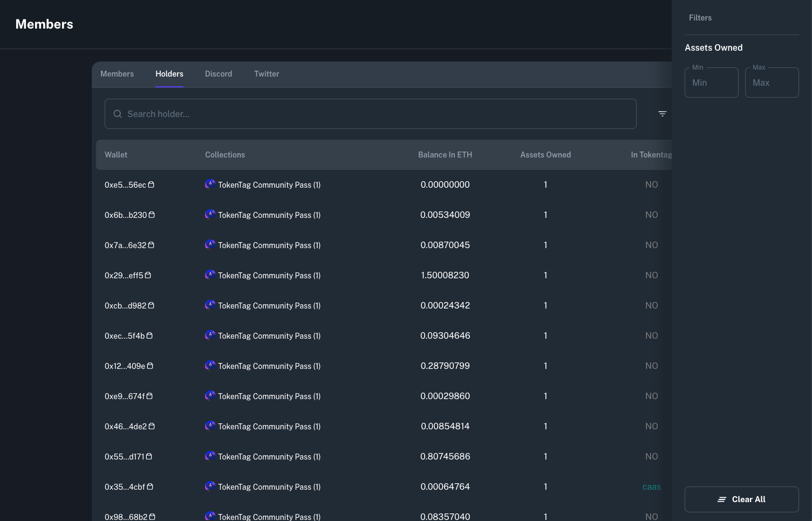This screenshot has width=812, height=521.
Task: Select balance value 0.80745686
Action: coord(445,456)
